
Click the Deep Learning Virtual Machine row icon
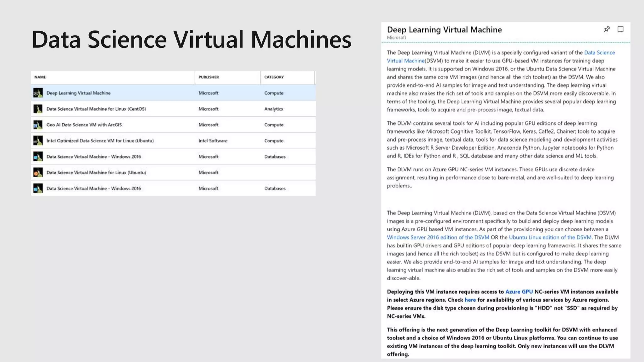(x=38, y=93)
